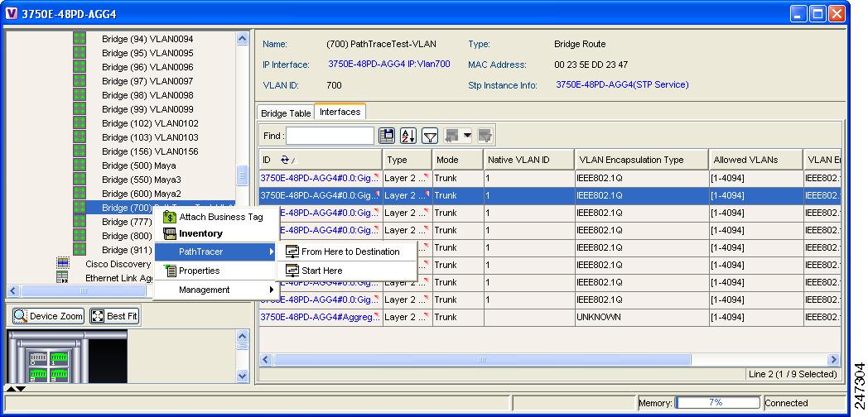The image size is (868, 417).
Task: Open the sort table values tool
Action: pyautogui.click(x=408, y=136)
